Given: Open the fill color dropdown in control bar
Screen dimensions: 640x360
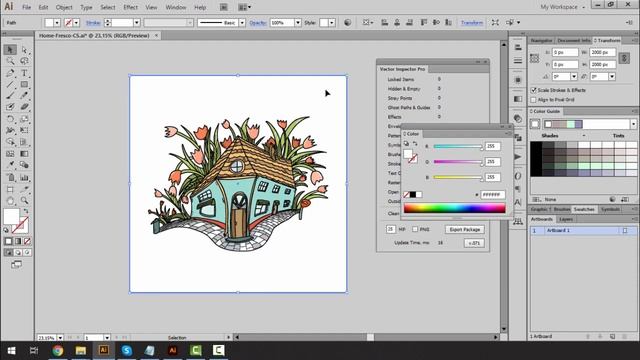Looking at the screenshot, I should point(57,23).
